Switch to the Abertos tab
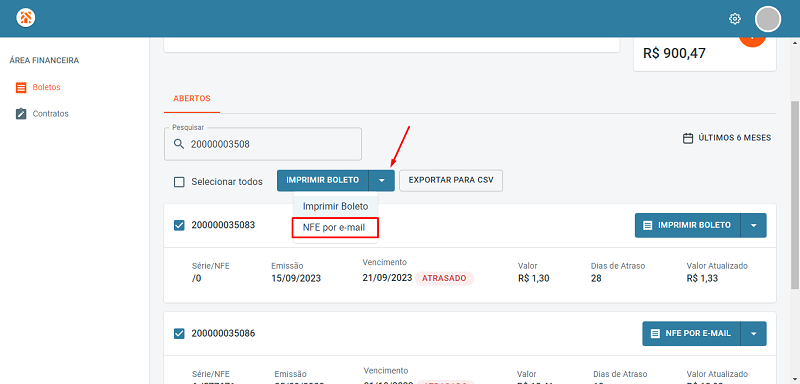The height and width of the screenshot is (384, 800). pos(192,98)
